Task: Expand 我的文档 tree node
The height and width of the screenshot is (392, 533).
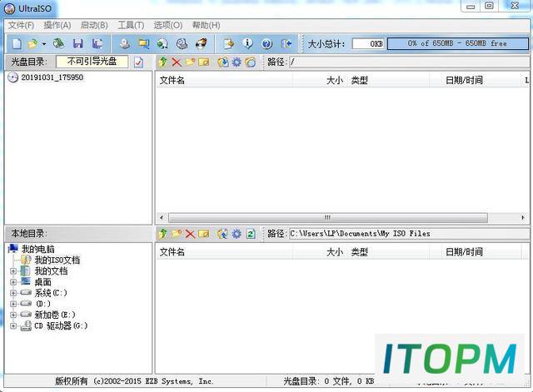Action: click(13, 271)
